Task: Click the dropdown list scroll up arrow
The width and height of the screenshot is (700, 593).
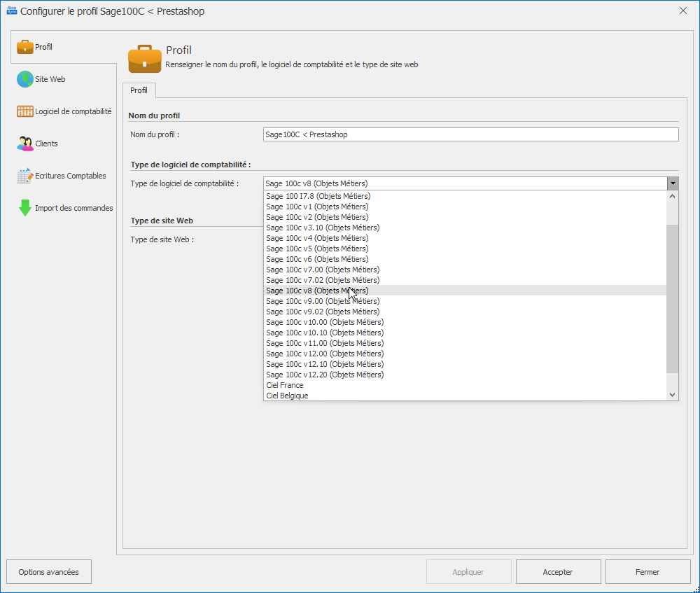Action: click(x=672, y=196)
